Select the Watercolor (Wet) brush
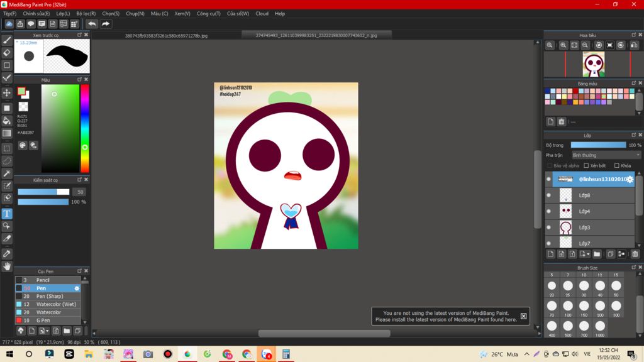Viewport: 644px width, 362px height. 48,304
